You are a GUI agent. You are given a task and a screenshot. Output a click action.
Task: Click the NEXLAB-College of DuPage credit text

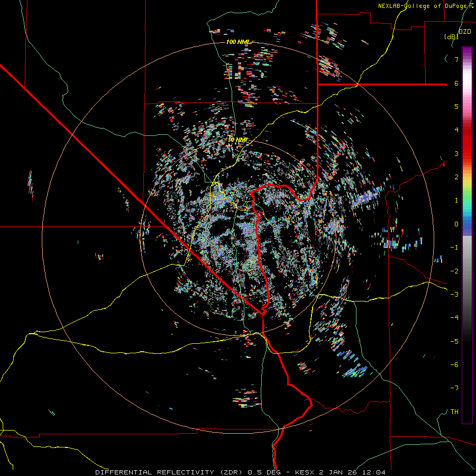[x=424, y=6]
